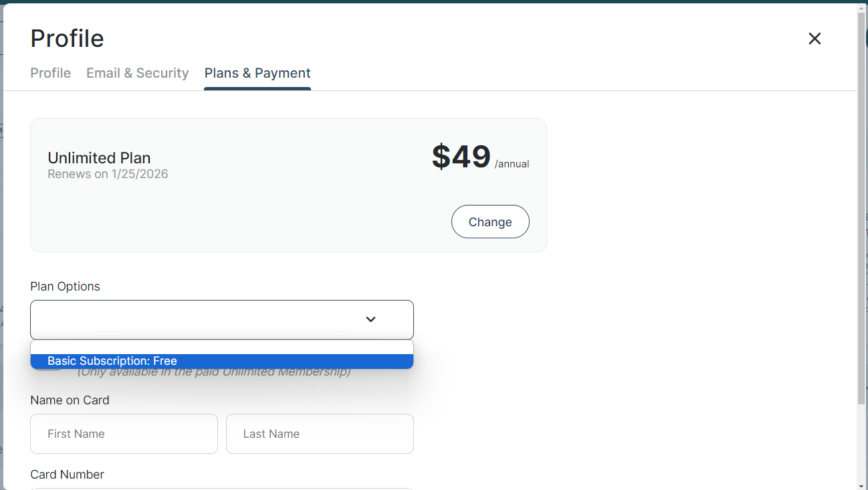The image size is (868, 490).
Task: Click the Plan Options combo box field
Action: pos(201,320)
